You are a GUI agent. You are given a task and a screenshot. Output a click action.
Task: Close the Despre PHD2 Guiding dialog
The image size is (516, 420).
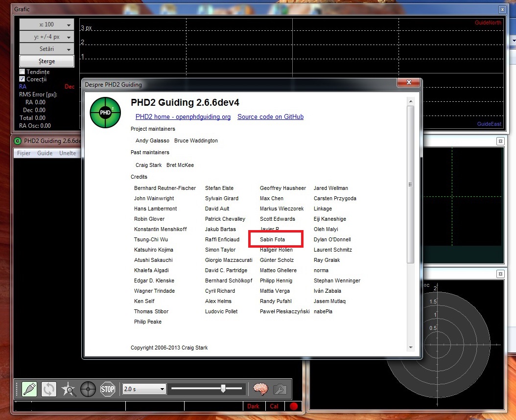(x=409, y=82)
